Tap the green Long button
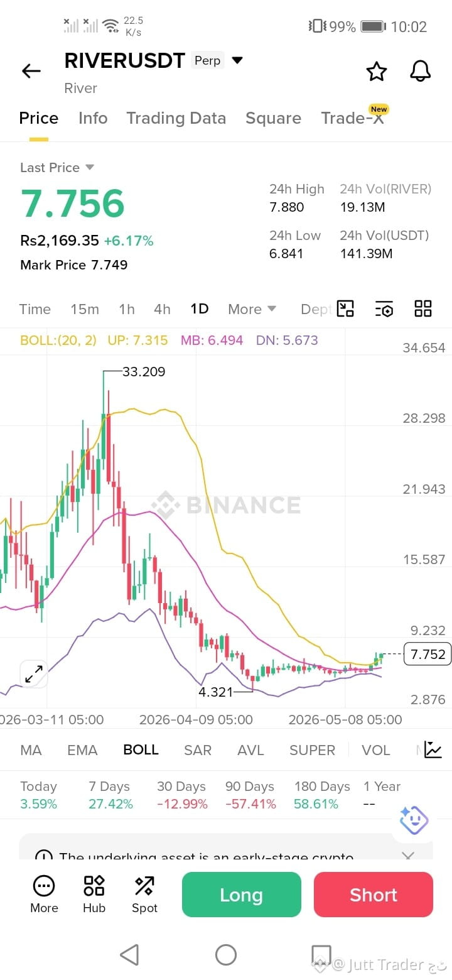 pos(242,895)
